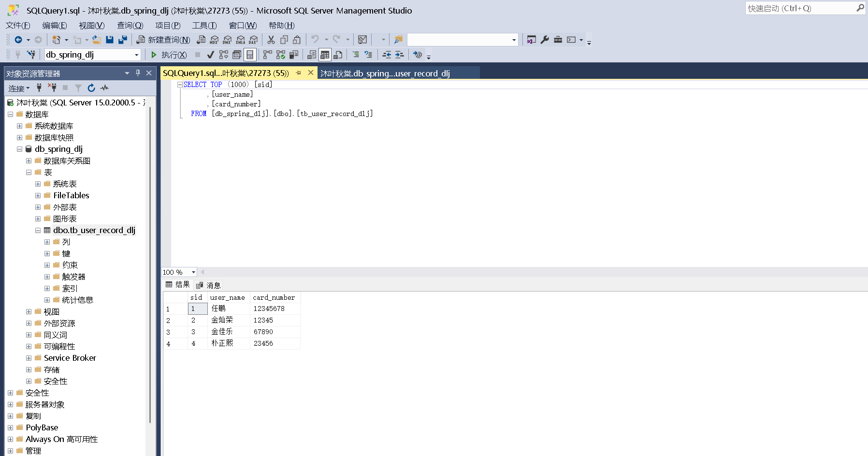Select the PolyBase tree node
868x456 pixels.
click(x=42, y=427)
